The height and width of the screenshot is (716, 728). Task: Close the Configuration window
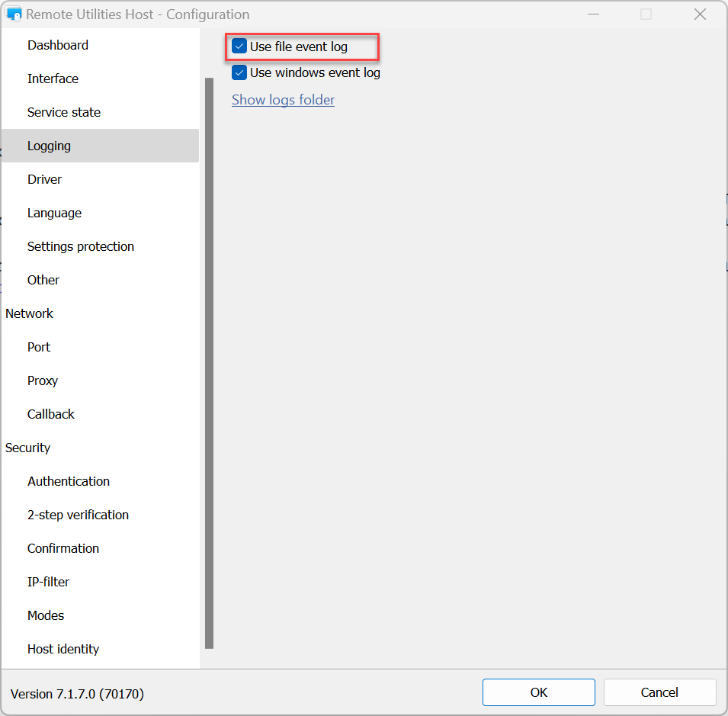(700, 14)
